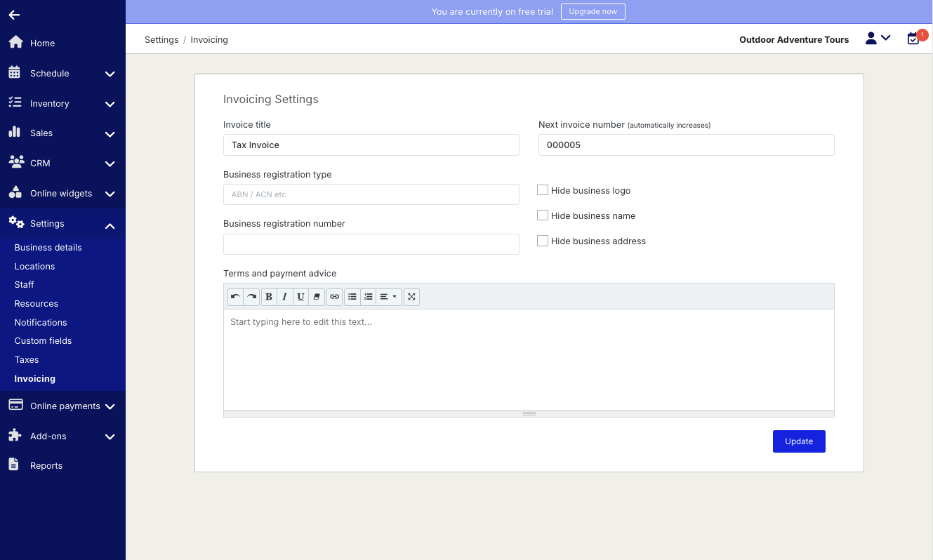Grab the editor resize handle bar
This screenshot has height=560, width=933.
[x=529, y=414]
